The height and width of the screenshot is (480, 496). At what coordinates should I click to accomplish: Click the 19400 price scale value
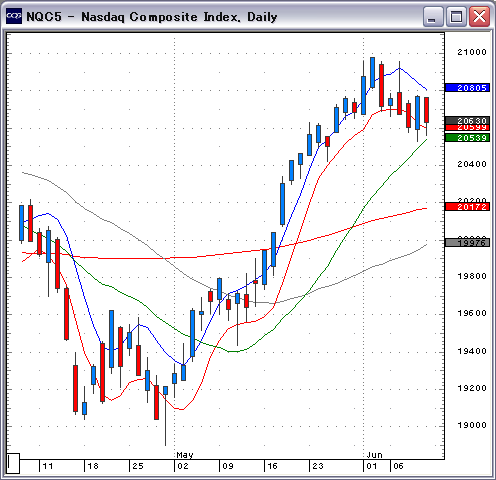tap(472, 351)
